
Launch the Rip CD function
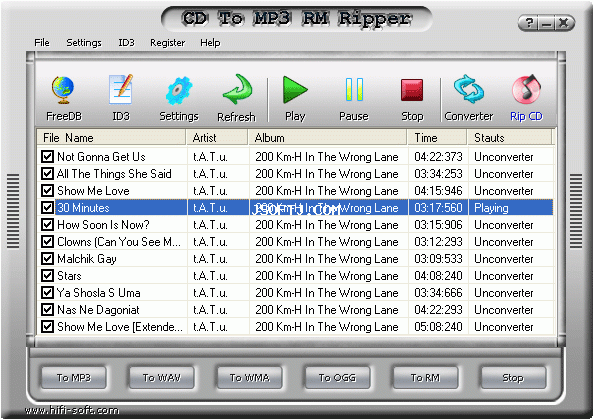coord(526,89)
